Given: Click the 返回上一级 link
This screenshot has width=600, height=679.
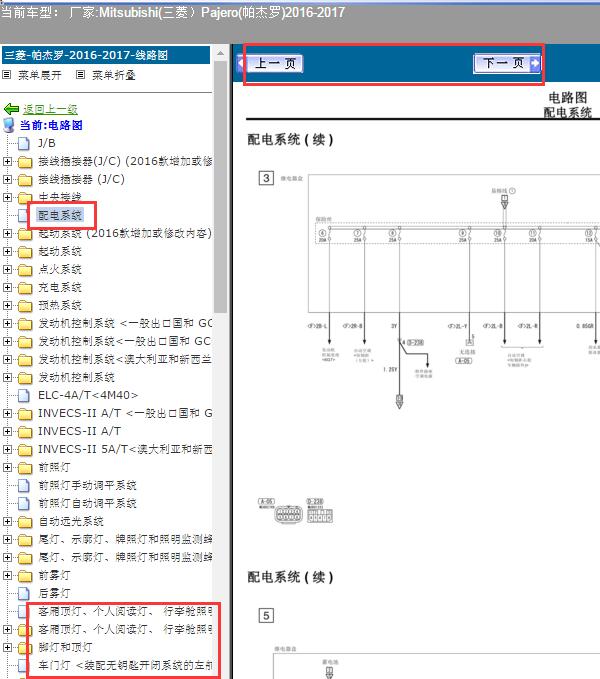Looking at the screenshot, I should click(50, 109).
